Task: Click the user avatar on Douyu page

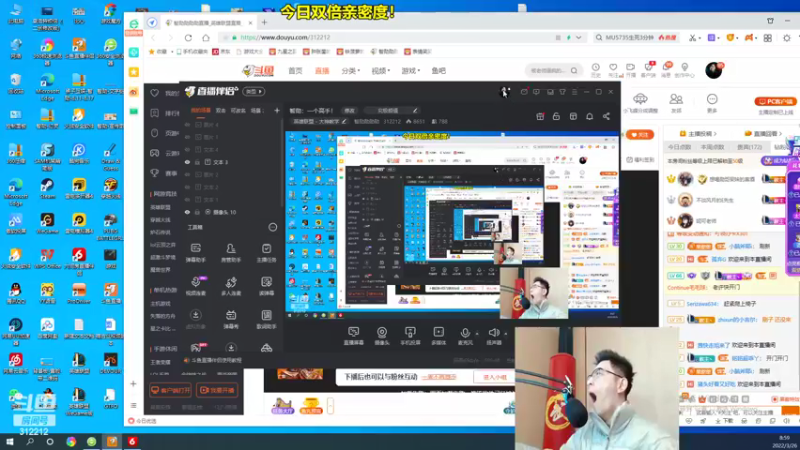Action: [713, 70]
